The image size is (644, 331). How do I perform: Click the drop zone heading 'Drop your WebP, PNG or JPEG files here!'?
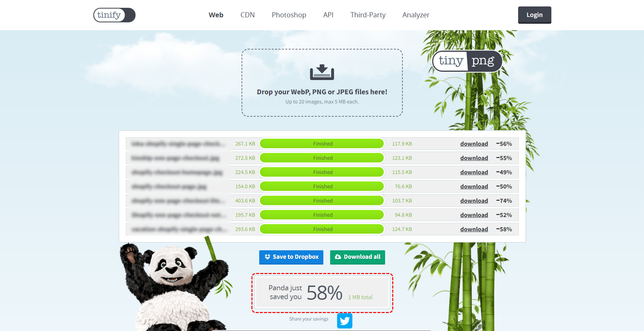pyautogui.click(x=322, y=92)
